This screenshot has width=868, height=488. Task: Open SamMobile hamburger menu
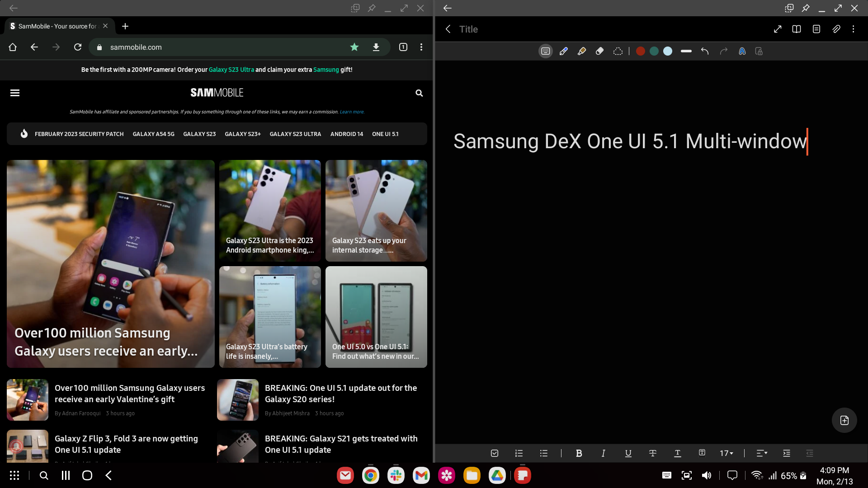point(15,93)
